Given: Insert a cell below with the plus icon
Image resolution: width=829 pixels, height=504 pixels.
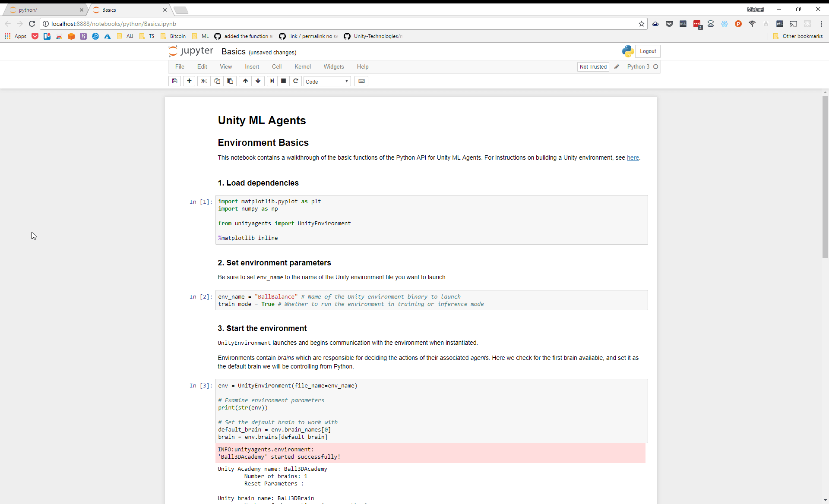Looking at the screenshot, I should pos(189,81).
